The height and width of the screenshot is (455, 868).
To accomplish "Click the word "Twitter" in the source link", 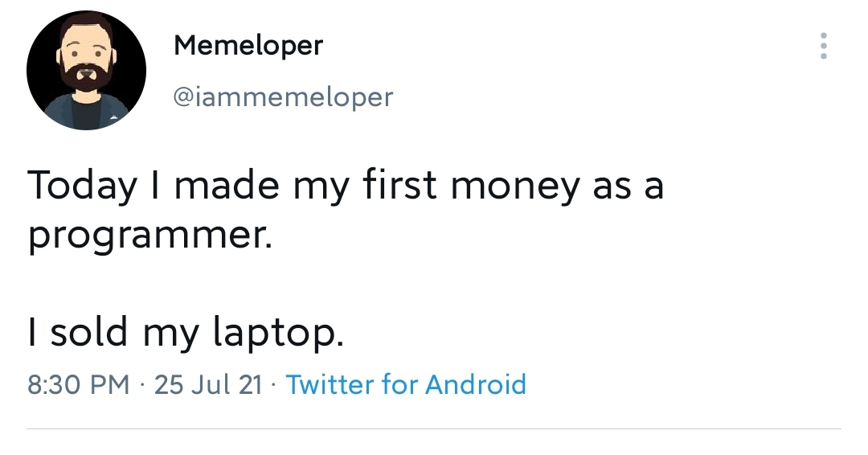I will (330, 384).
